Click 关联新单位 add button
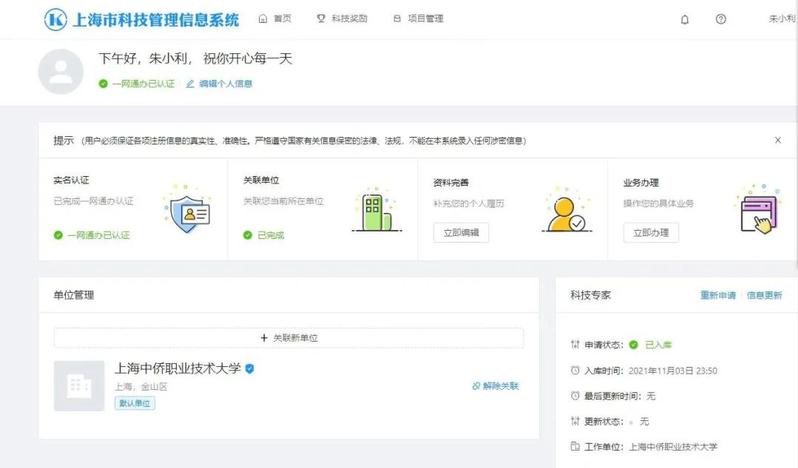The image size is (798, 468). click(289, 338)
